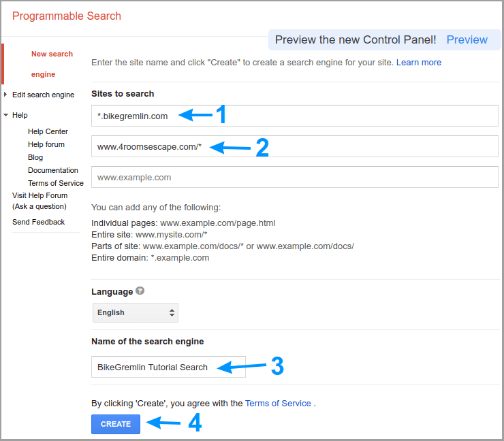This screenshot has height=441, width=504.
Task: Expand the Edit search engine section
Action: point(5,95)
